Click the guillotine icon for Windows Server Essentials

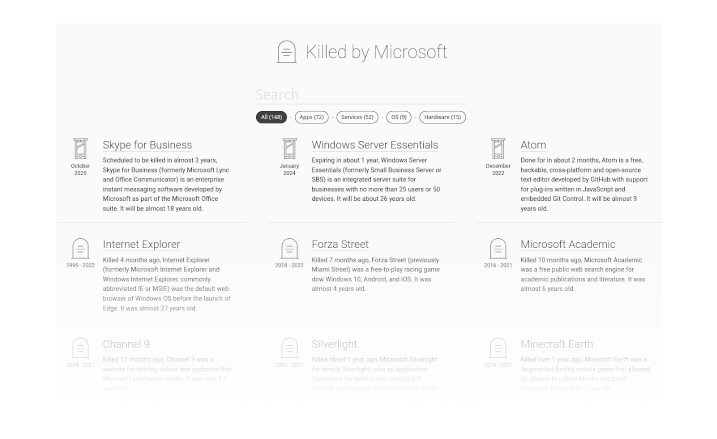(289, 149)
